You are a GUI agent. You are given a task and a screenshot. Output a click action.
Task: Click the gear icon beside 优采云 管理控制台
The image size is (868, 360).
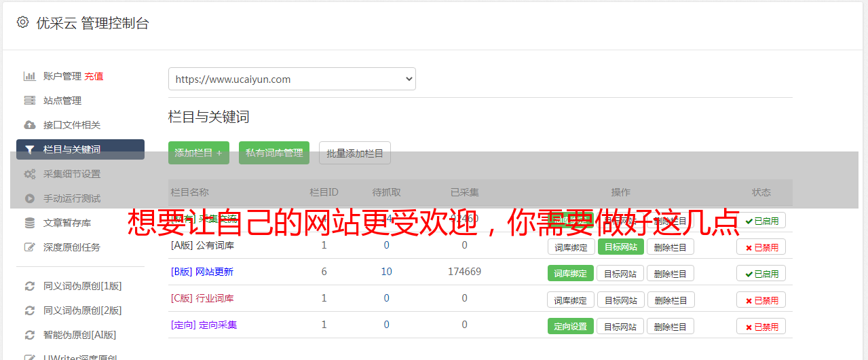[22, 22]
